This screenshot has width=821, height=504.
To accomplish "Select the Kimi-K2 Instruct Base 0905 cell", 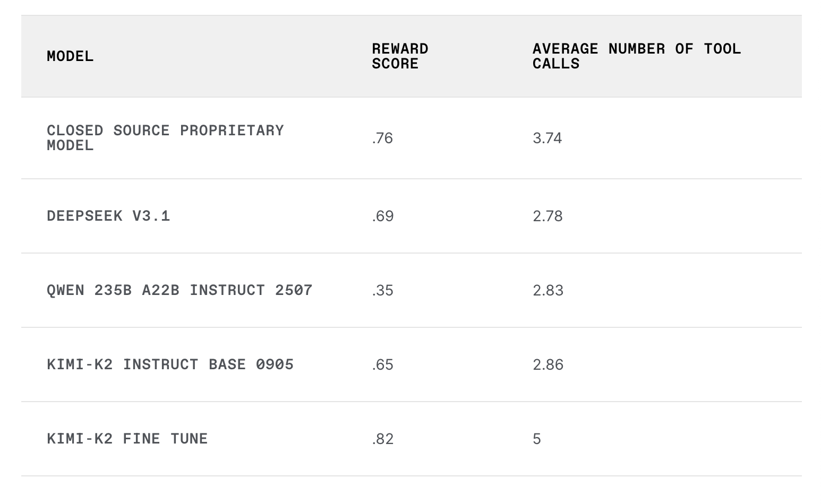I will [x=170, y=364].
